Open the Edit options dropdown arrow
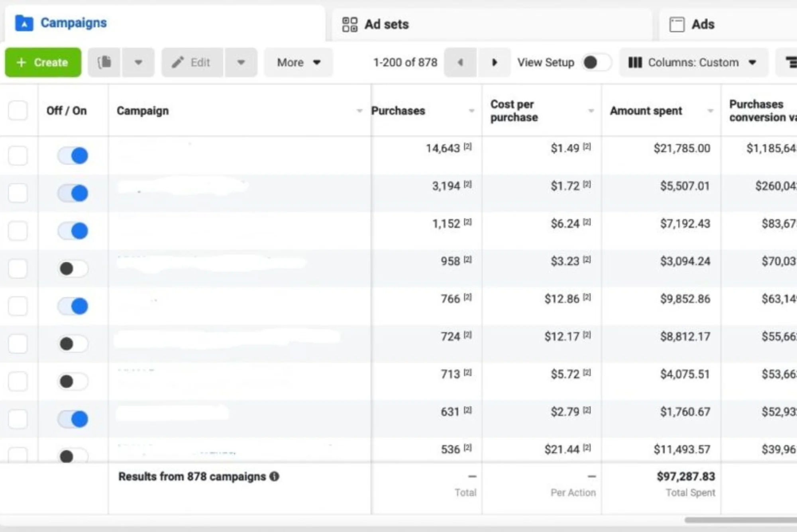The width and height of the screenshot is (797, 532). (241, 63)
